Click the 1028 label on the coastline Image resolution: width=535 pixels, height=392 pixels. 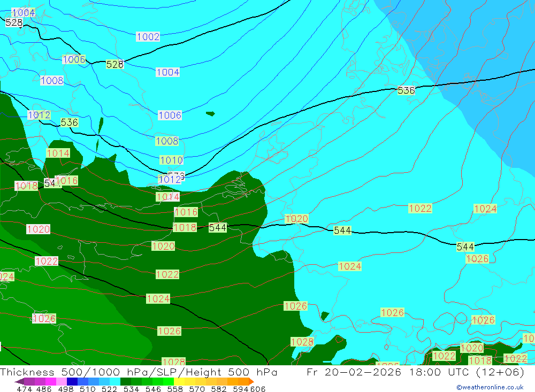click(302, 342)
